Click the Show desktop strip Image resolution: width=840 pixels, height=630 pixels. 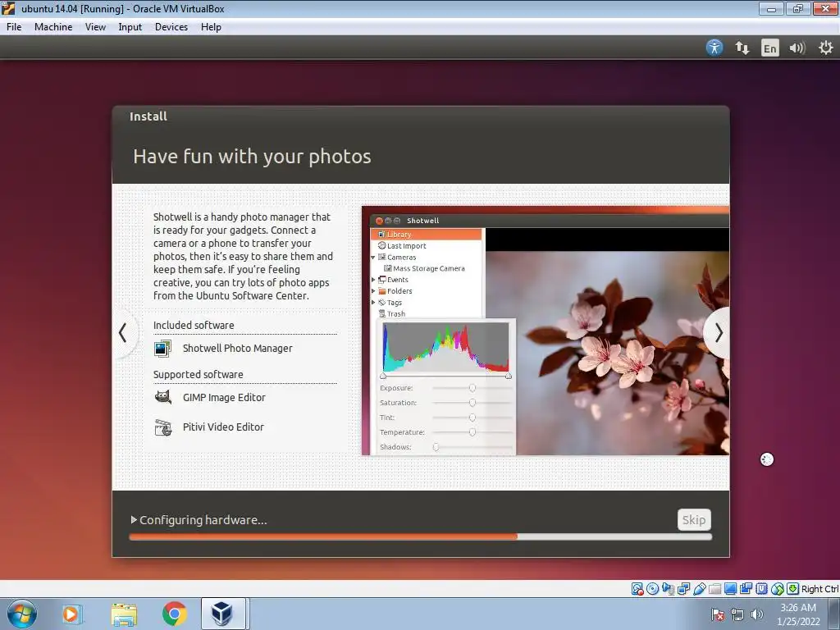(836, 614)
